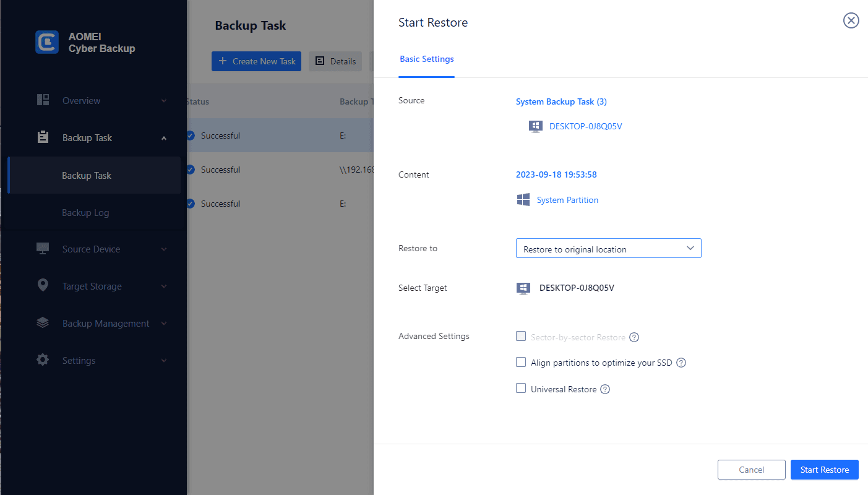Collapse the Backup Task sidebar section

[164, 138]
